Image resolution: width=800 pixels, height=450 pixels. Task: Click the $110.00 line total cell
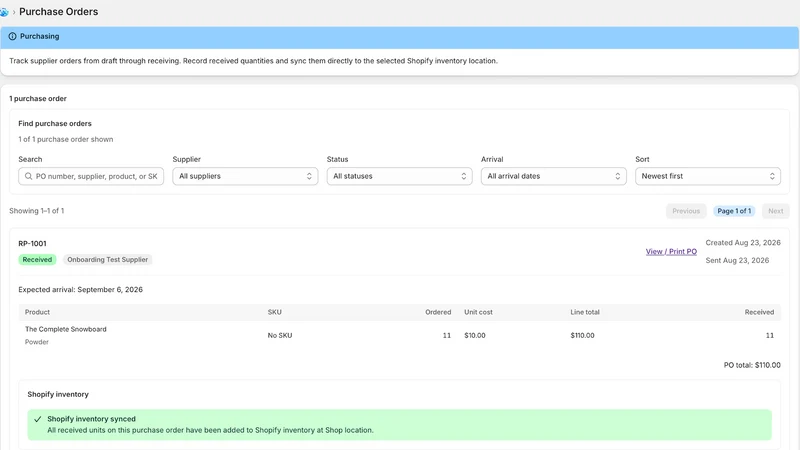point(582,335)
